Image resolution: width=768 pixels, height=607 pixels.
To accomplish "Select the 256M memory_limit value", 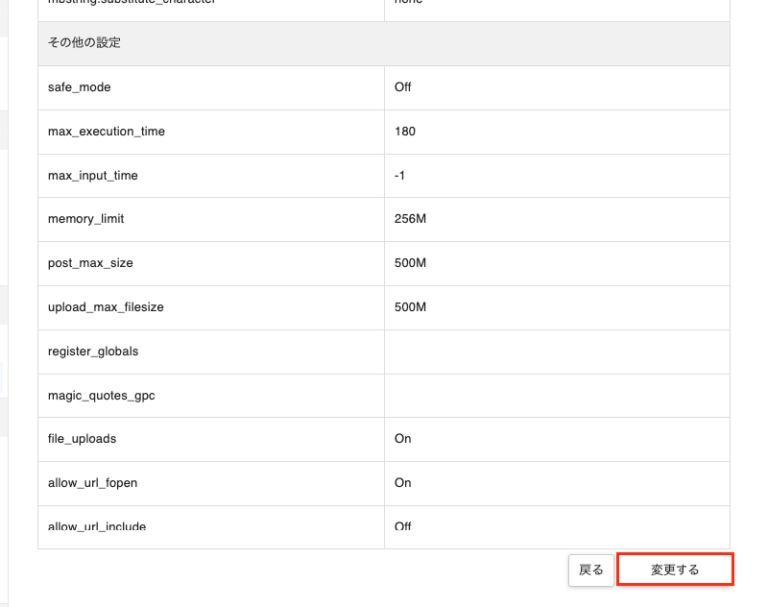I will (410, 219).
